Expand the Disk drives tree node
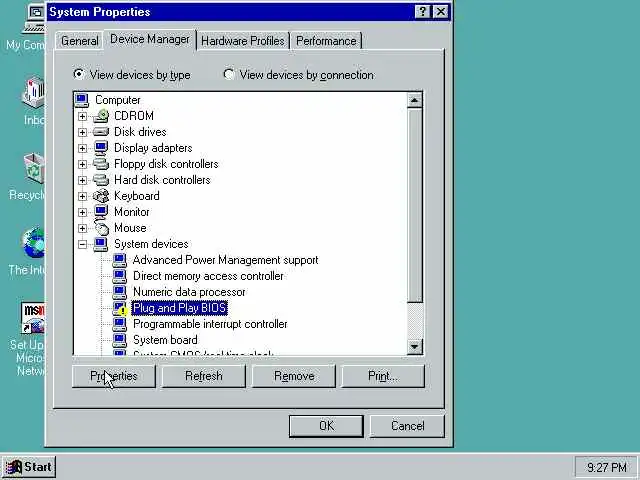The image size is (640, 480). tap(82, 132)
